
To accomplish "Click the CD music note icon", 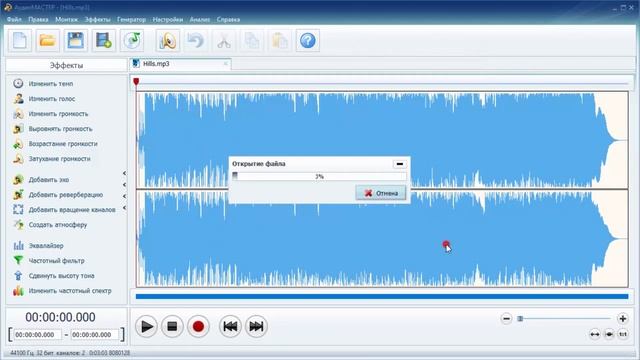I will pyautogui.click(x=132, y=41).
